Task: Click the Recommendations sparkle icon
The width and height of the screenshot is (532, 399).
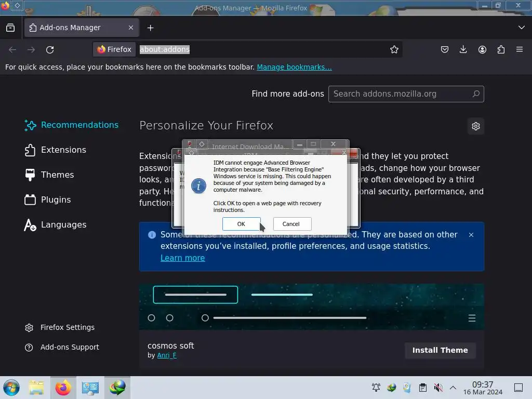Action: tap(30, 125)
